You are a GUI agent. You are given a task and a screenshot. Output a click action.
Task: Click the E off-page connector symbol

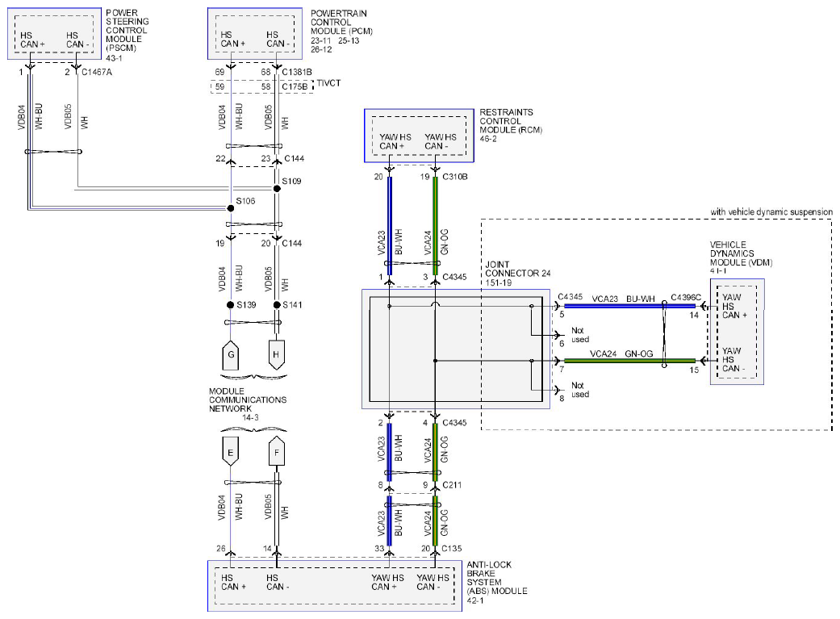pos(230,452)
